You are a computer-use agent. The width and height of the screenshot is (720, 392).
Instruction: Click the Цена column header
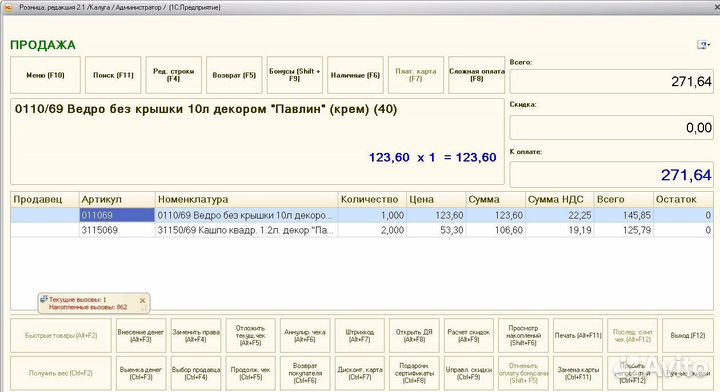pos(436,200)
